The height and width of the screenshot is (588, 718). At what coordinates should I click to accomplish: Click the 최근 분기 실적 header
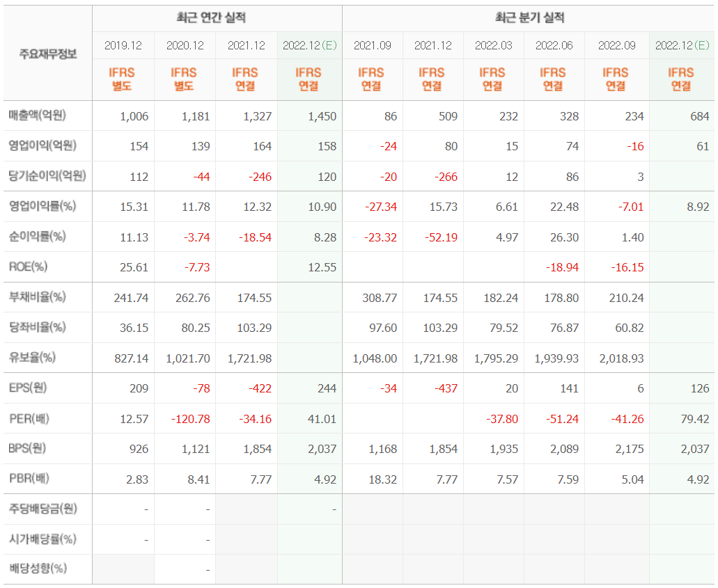[x=529, y=17]
